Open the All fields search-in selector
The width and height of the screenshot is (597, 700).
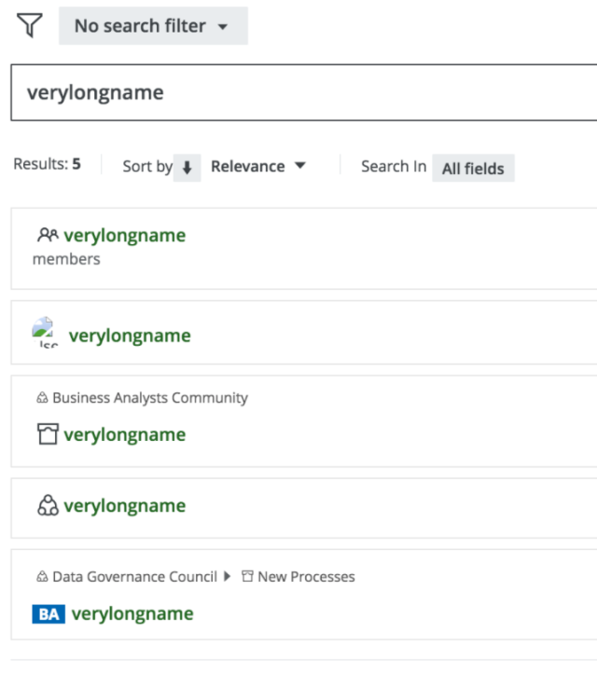[x=473, y=168]
